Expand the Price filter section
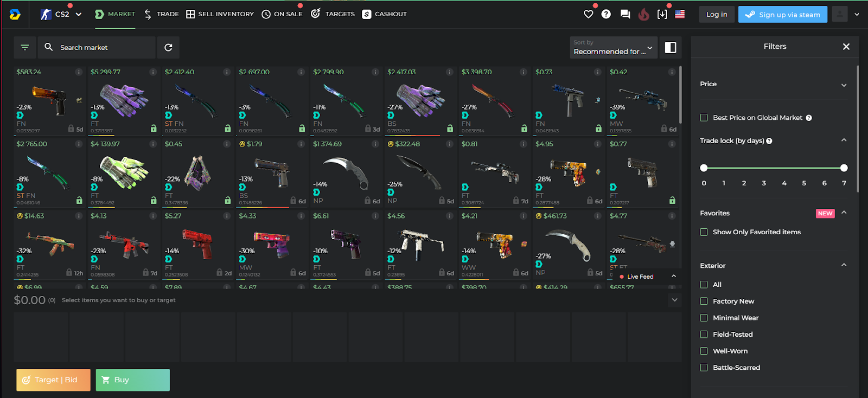The width and height of the screenshot is (868, 398). tap(844, 85)
